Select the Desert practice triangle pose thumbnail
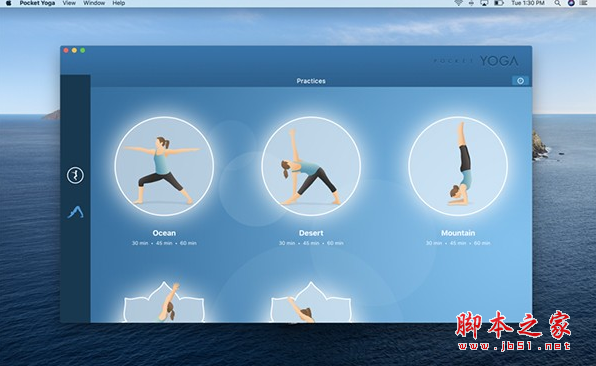Viewport: 596px width, 366px height. coord(311,166)
